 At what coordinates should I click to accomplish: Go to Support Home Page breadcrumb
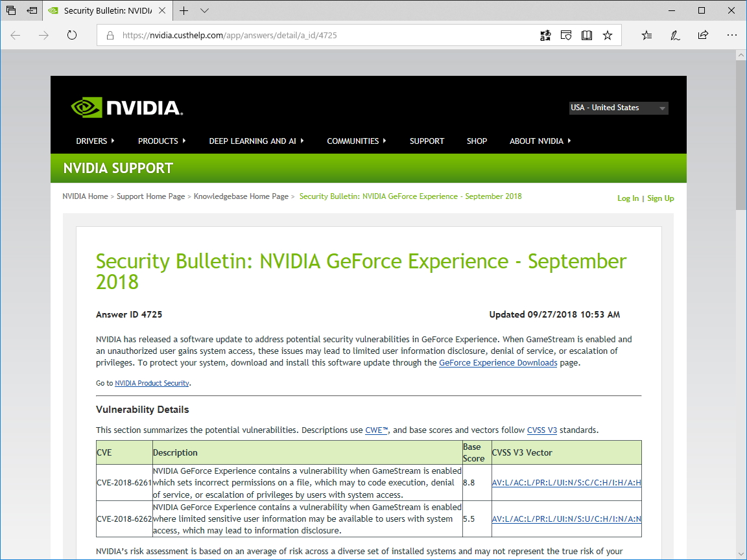coord(150,196)
